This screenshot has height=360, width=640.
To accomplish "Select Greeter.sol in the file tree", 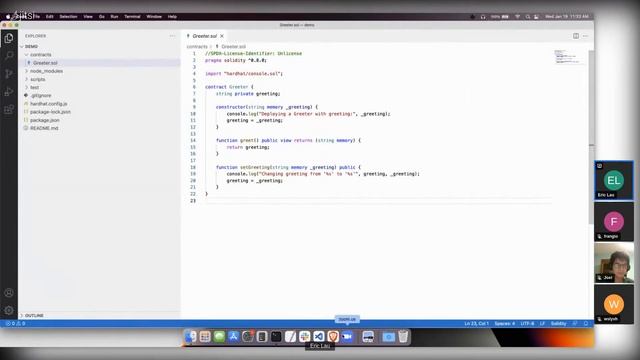I will tap(100, 63).
